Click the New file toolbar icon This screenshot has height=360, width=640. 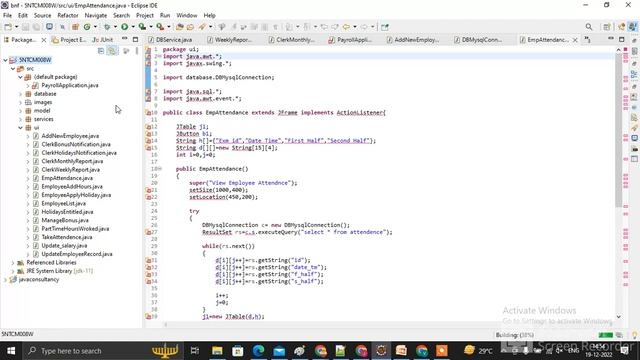[8, 27]
